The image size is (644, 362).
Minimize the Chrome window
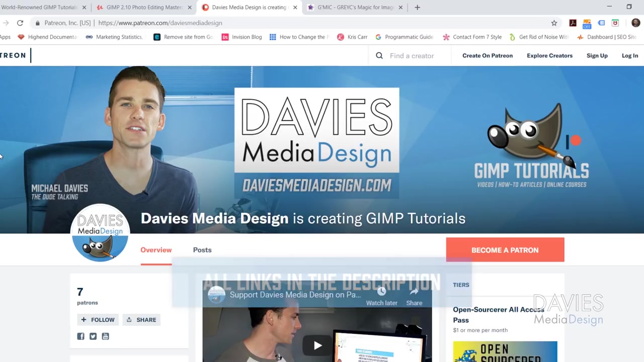click(609, 7)
